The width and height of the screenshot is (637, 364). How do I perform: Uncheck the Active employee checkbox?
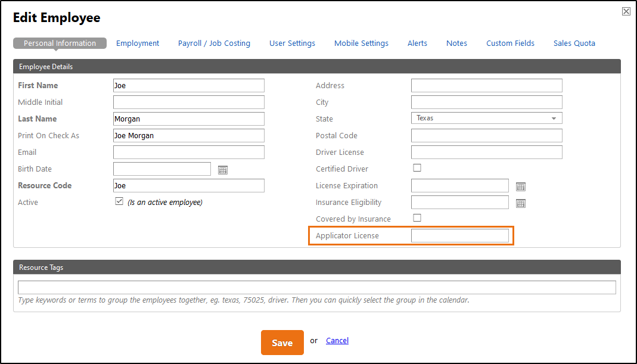pyautogui.click(x=117, y=201)
